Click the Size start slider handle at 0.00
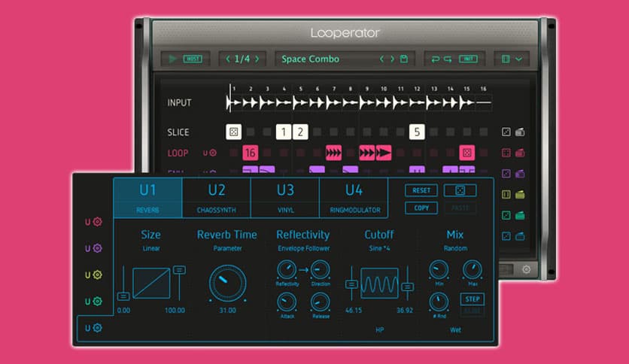The width and height of the screenshot is (629, 364). pyautogui.click(x=123, y=296)
